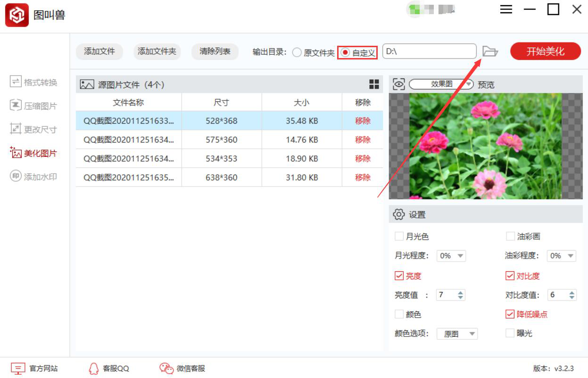Viewport: 588px width, 378px height.
Task: Remove the 528*368 file row
Action: [363, 121]
